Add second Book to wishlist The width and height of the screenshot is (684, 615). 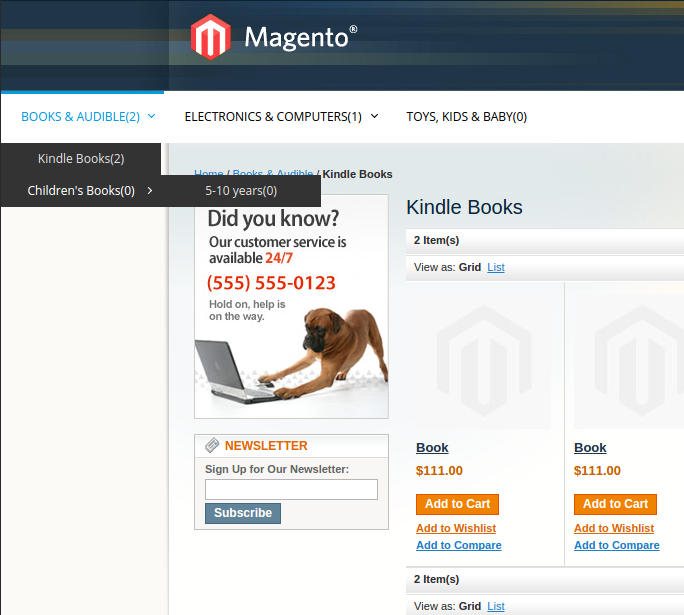[614, 528]
